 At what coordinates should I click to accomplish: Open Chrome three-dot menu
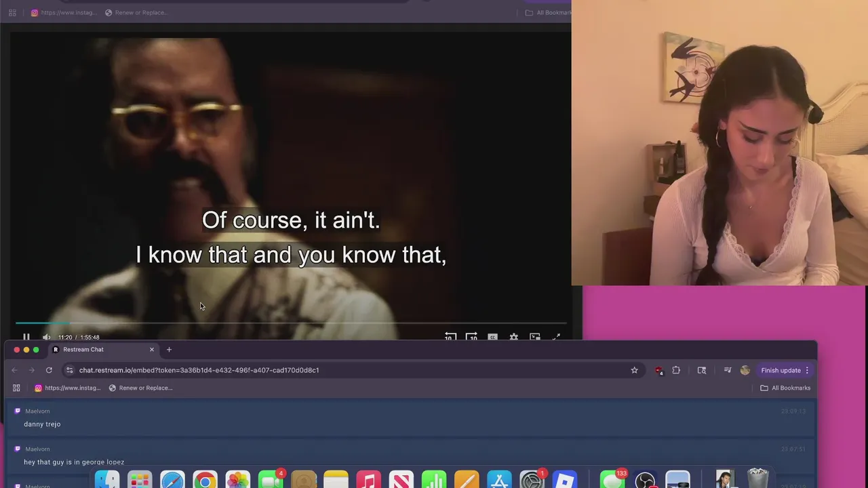tap(807, 370)
